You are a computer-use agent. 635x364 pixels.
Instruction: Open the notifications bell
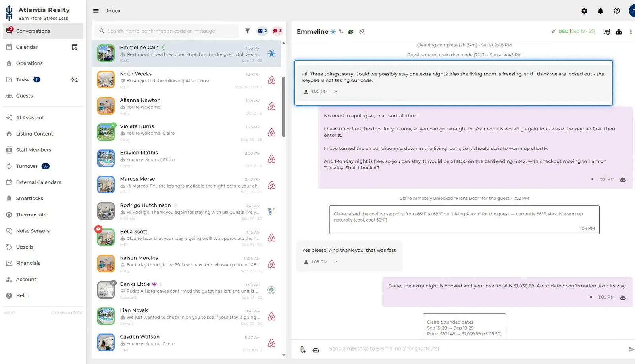point(600,11)
